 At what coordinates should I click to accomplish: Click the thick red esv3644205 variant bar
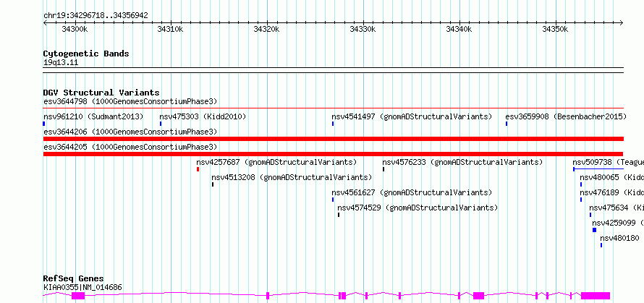tap(333, 154)
